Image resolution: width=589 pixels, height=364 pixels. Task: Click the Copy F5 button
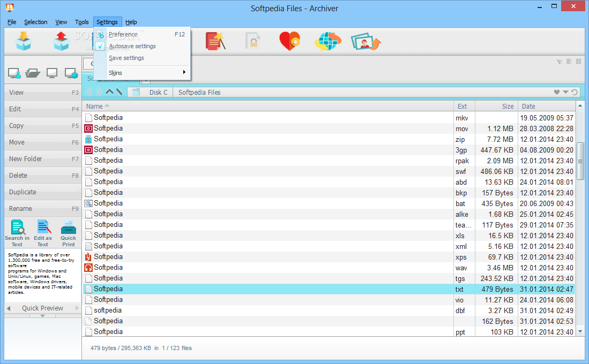[x=43, y=125]
